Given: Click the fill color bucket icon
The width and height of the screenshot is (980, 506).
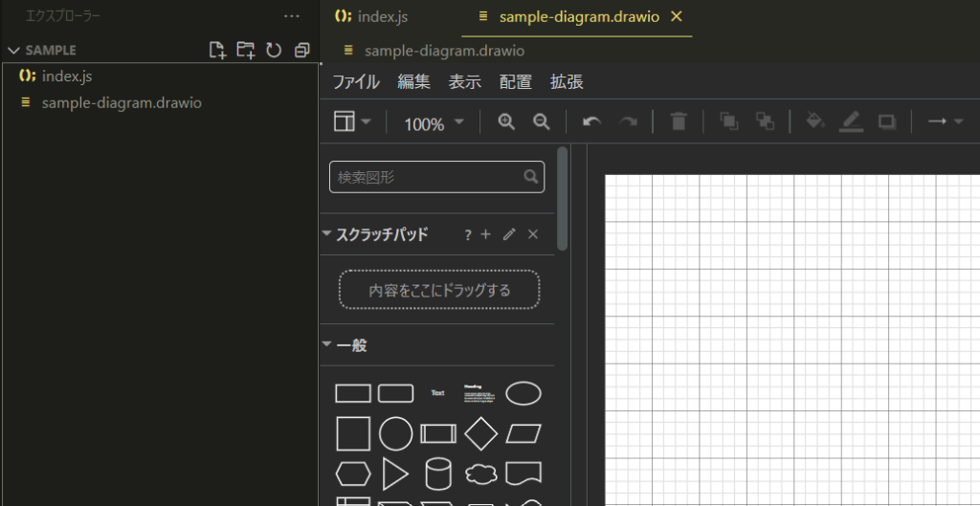Looking at the screenshot, I should pos(815,121).
